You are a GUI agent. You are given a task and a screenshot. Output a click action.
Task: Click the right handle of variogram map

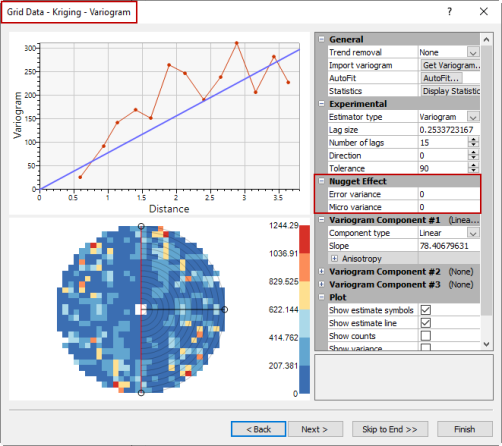pyautogui.click(x=225, y=310)
